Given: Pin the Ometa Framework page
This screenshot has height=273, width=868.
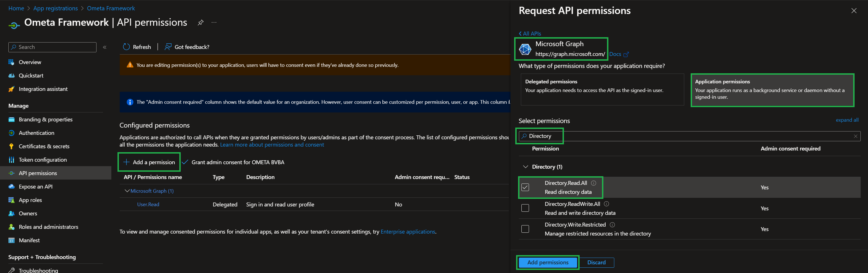Looking at the screenshot, I should pos(201,23).
